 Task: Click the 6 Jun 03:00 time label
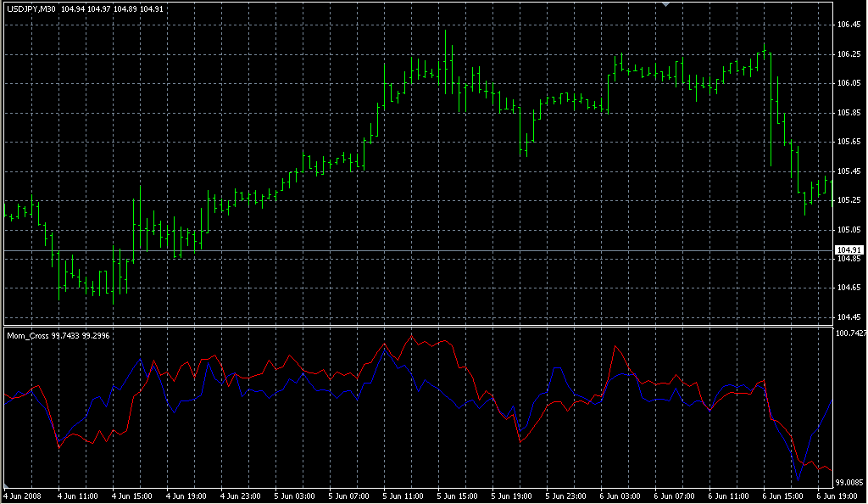point(620,496)
